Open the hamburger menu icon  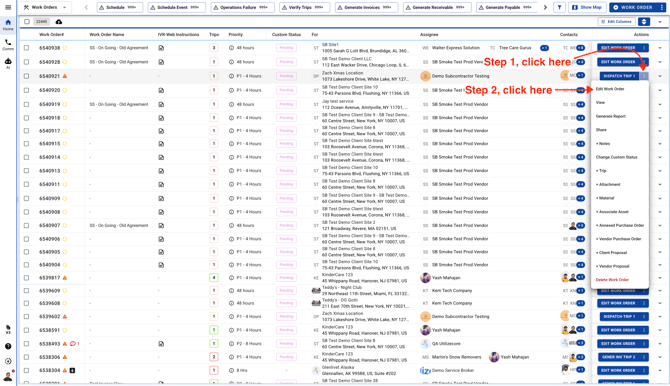[8, 7]
